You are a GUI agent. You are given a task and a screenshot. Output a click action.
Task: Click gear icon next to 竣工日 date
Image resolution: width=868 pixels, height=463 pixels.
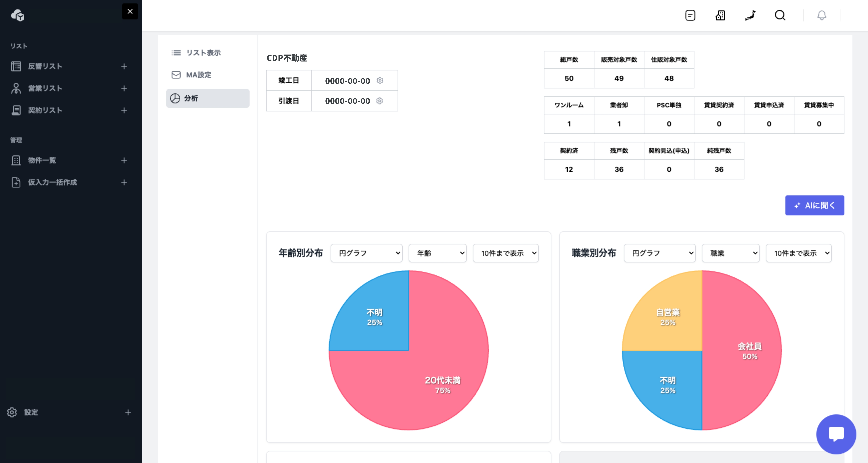[x=380, y=80]
